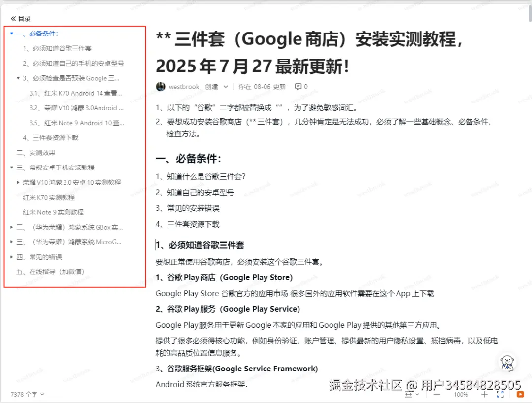Jump to 红米 K70 实测教程 in the outline
Image resolution: width=532 pixels, height=403 pixels.
[x=49, y=198]
